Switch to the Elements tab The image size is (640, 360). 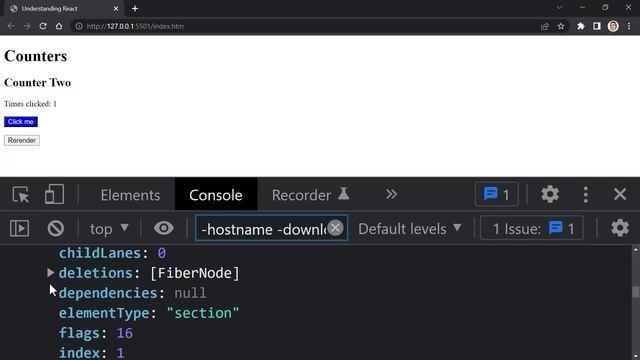tap(130, 195)
